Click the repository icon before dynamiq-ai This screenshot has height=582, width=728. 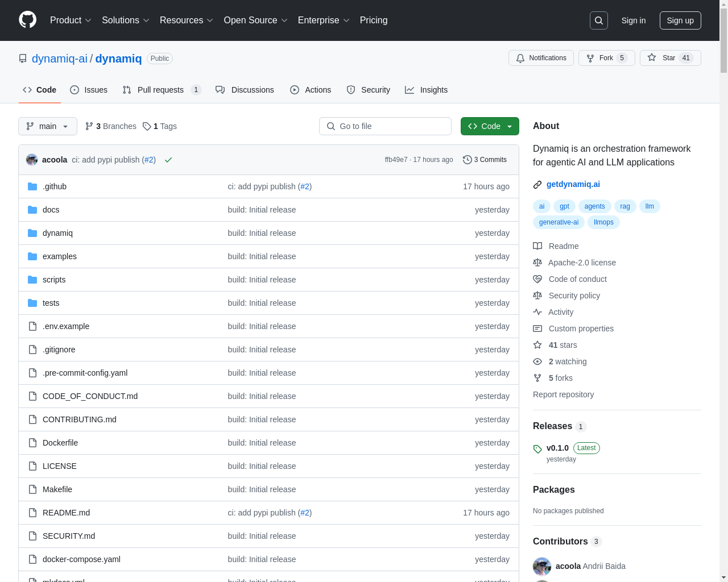[23, 59]
